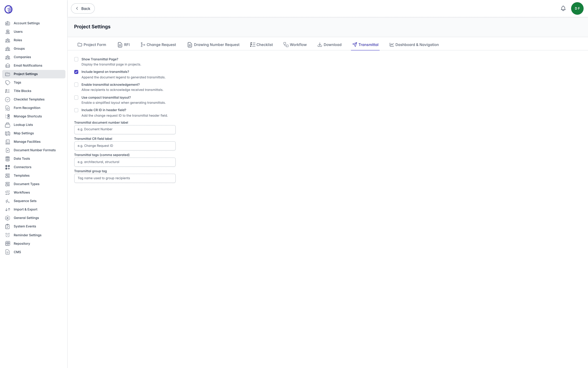Image resolution: width=588 pixels, height=368 pixels.
Task: Focus Transmittal CR field label input
Action: click(x=125, y=146)
